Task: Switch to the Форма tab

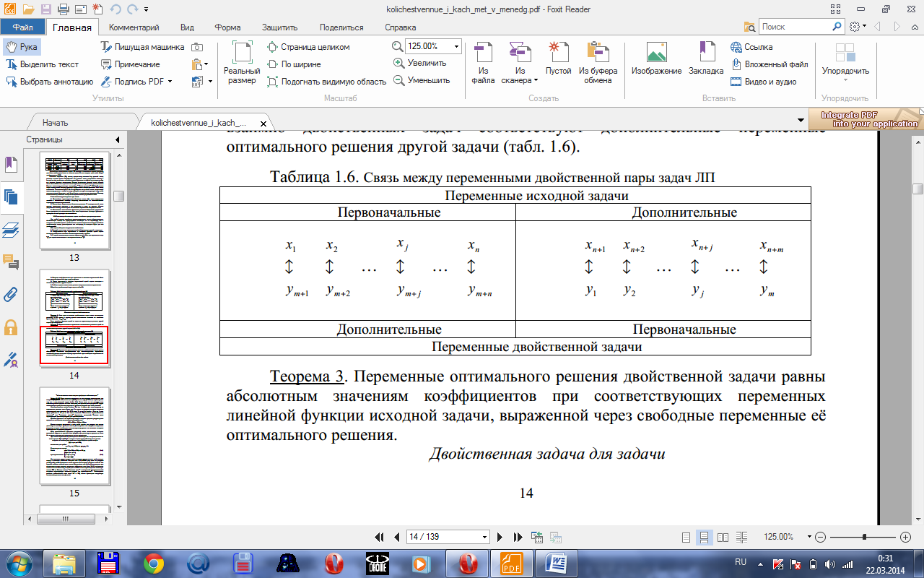Action: pyautogui.click(x=227, y=27)
